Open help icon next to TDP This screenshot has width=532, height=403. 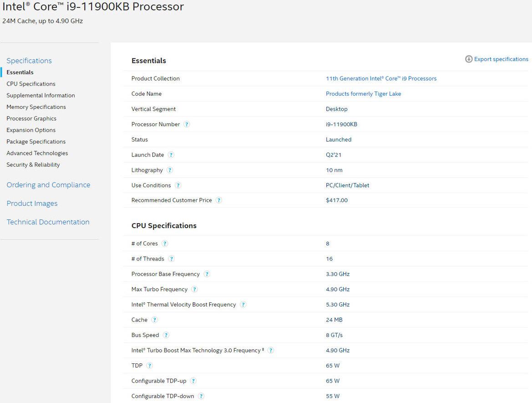[150, 366]
